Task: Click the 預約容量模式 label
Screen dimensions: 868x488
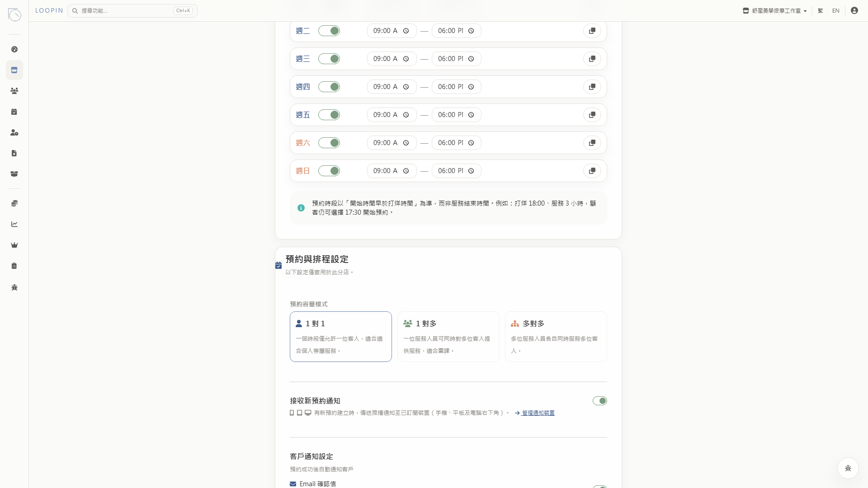Action: tap(309, 304)
